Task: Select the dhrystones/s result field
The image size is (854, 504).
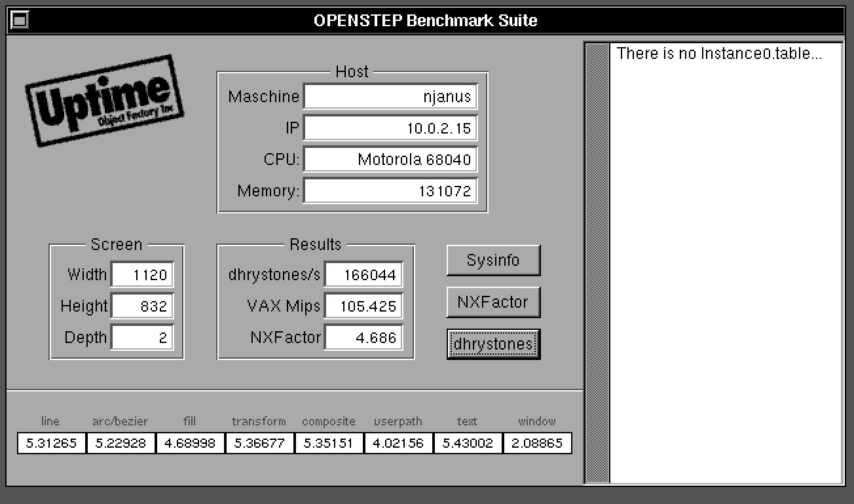Action: click(x=363, y=275)
